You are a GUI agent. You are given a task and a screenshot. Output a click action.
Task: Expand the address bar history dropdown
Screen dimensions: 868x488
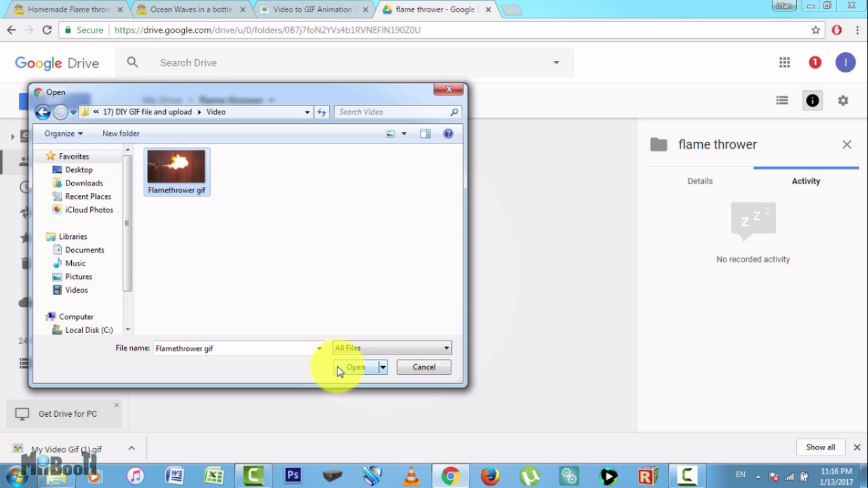point(308,112)
